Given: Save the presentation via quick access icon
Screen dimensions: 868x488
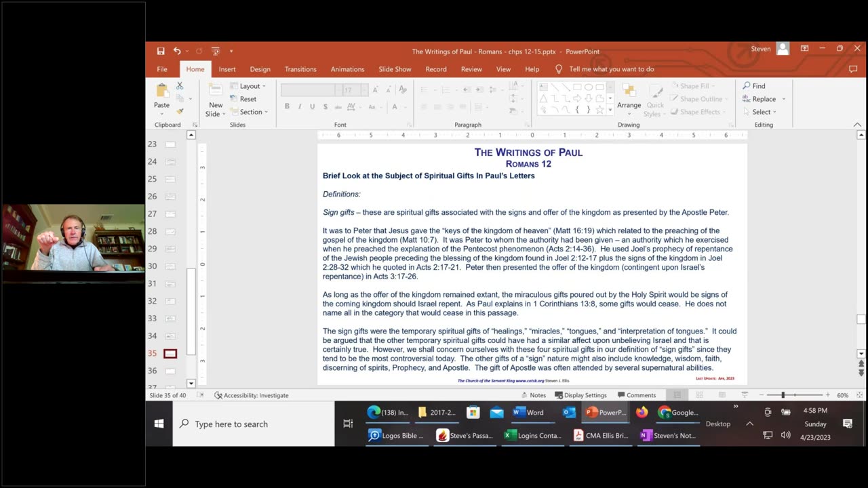Looking at the screenshot, I should pos(161,51).
